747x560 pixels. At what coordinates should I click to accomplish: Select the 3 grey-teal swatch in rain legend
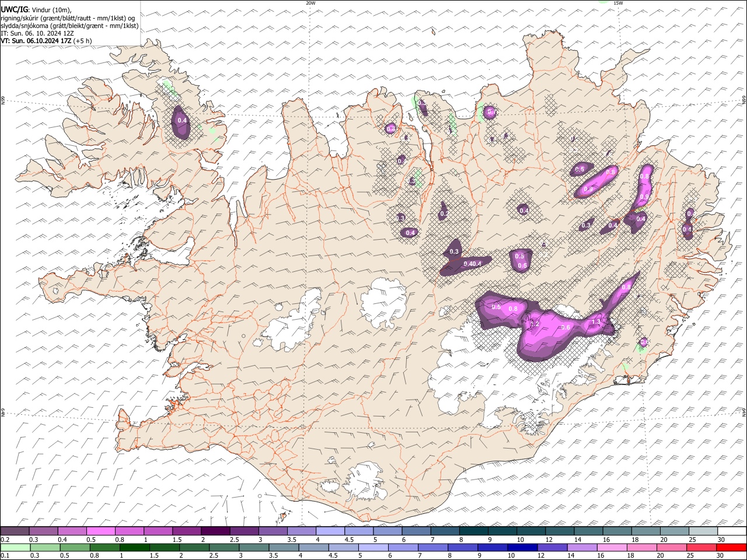254,547
